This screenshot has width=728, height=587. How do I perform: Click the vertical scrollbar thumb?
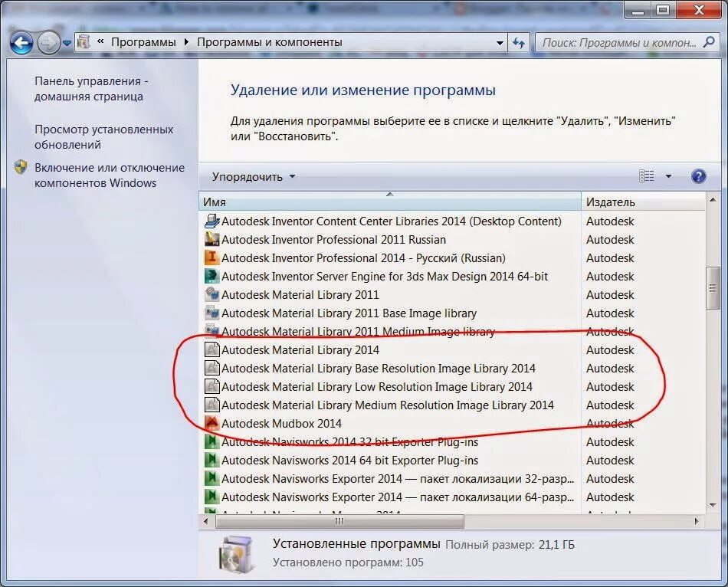(712, 288)
